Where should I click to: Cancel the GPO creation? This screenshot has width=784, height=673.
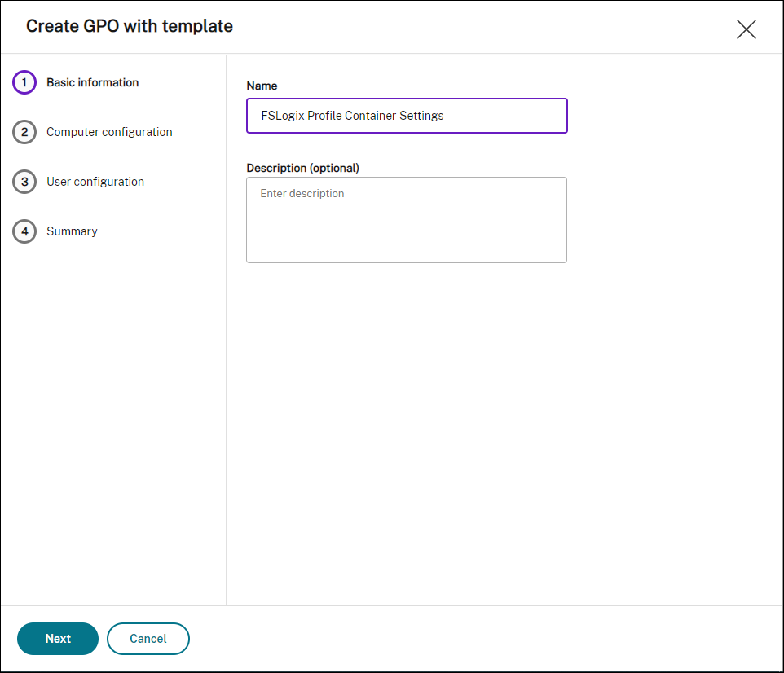tap(148, 639)
